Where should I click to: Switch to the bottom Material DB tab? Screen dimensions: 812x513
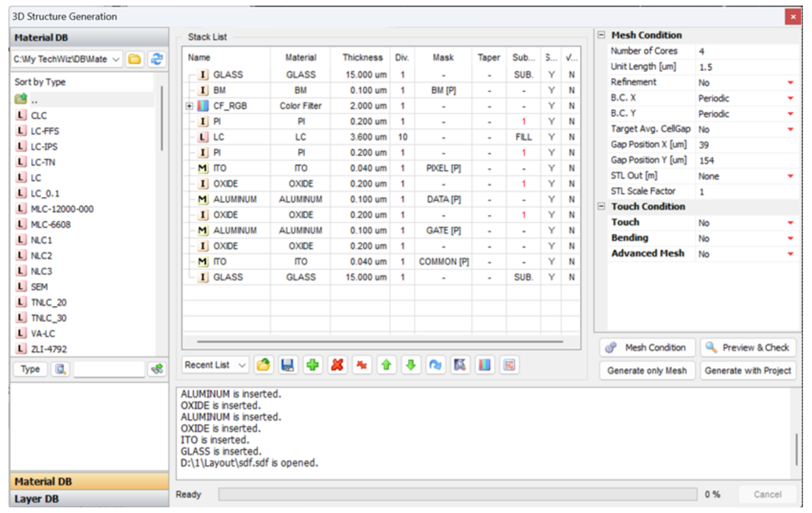click(x=89, y=481)
